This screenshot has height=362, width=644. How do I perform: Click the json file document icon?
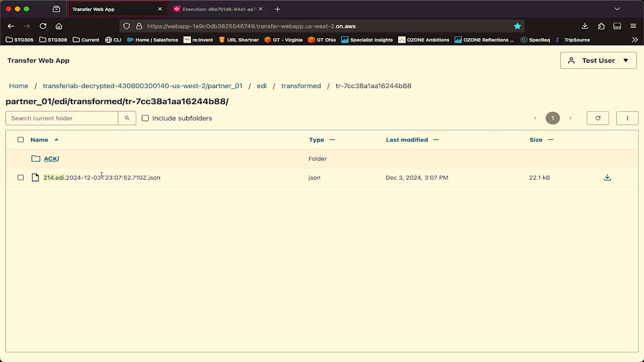(35, 178)
